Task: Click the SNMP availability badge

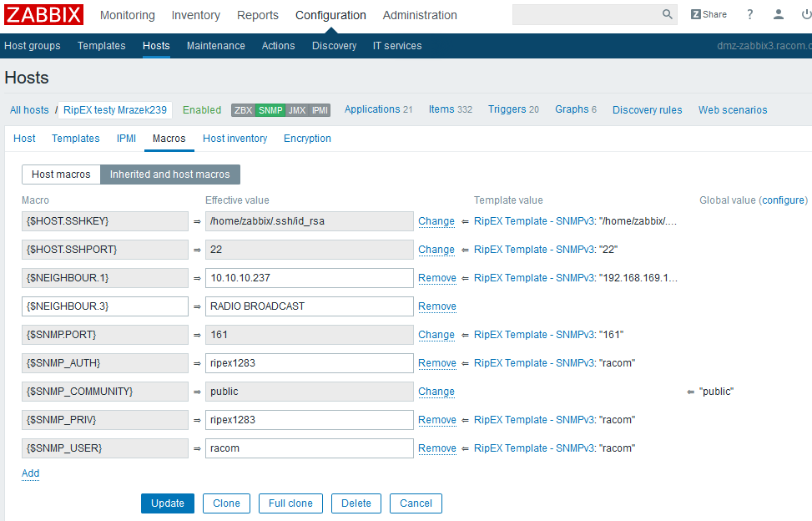Action: pyautogui.click(x=270, y=109)
